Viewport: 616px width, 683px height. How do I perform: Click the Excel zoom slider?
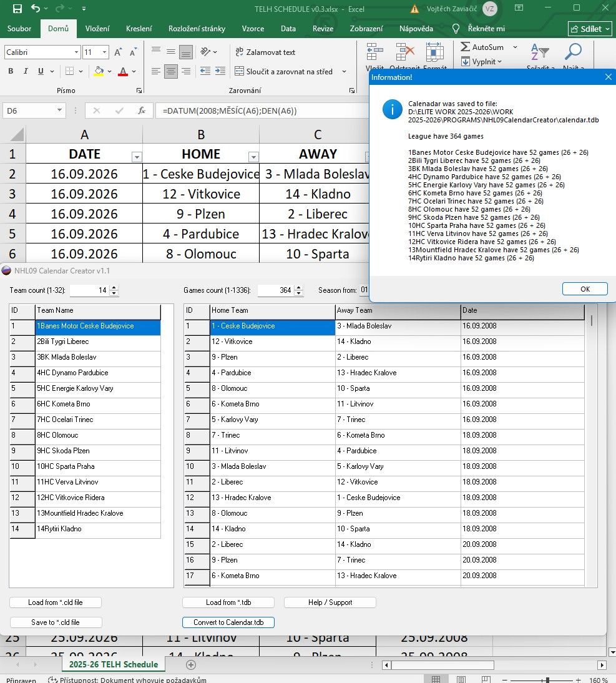pos(547,680)
